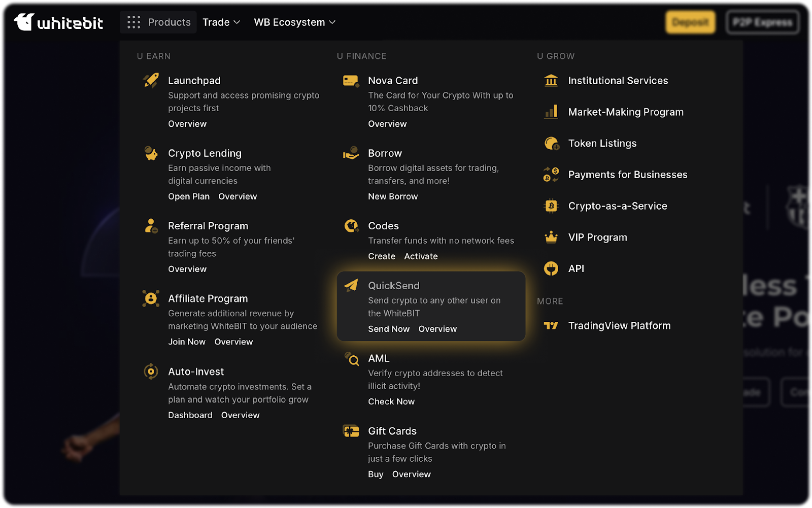
Task: Click Send Now under QuickSend
Action: pyautogui.click(x=389, y=329)
